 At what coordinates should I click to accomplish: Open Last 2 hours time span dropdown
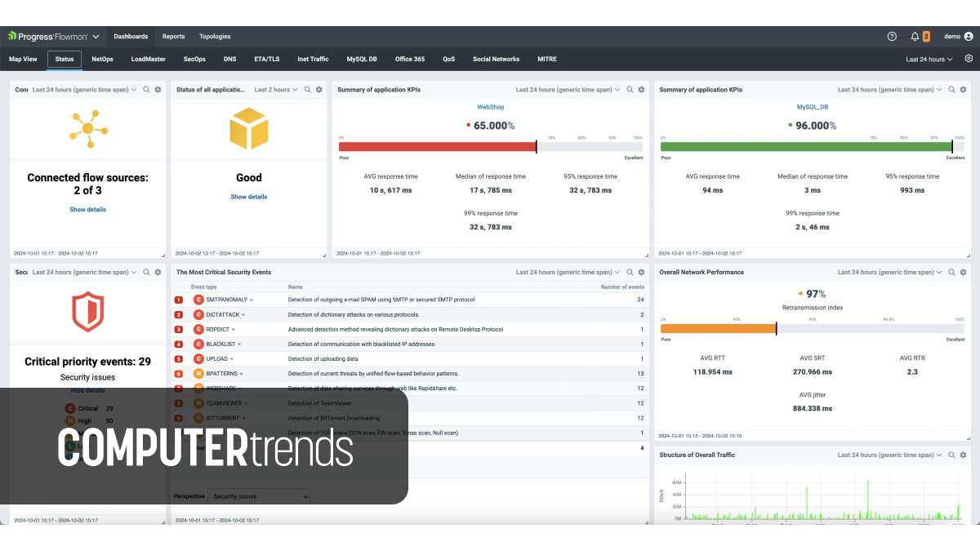tap(276, 90)
